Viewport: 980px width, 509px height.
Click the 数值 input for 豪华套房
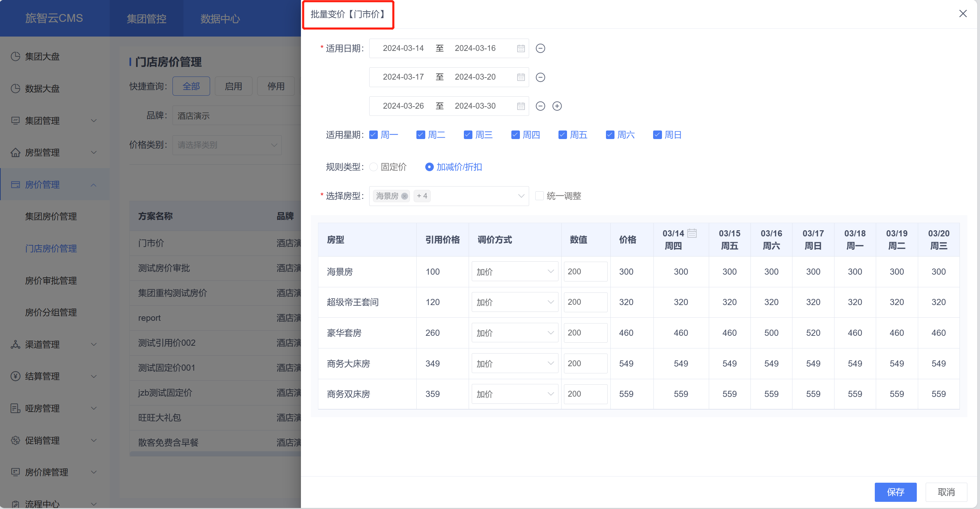(x=585, y=333)
